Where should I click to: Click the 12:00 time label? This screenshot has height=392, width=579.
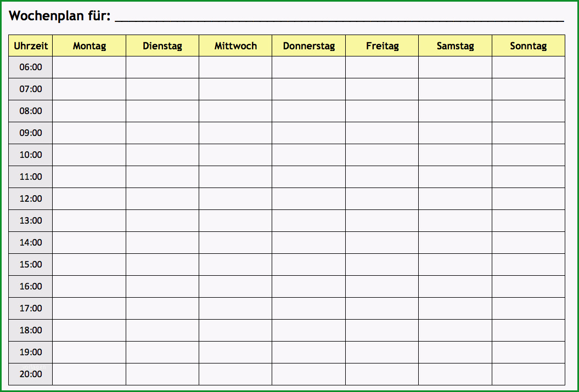(31, 199)
